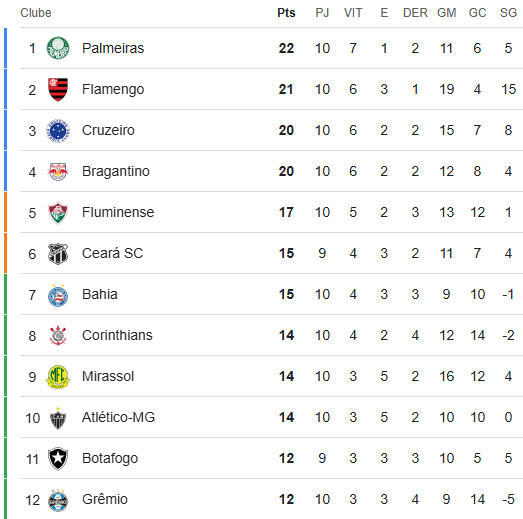Select the SG column header

click(508, 13)
